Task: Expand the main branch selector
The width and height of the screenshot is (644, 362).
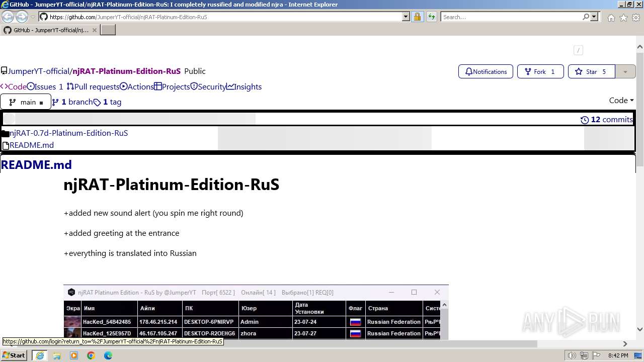Action: [x=26, y=102]
